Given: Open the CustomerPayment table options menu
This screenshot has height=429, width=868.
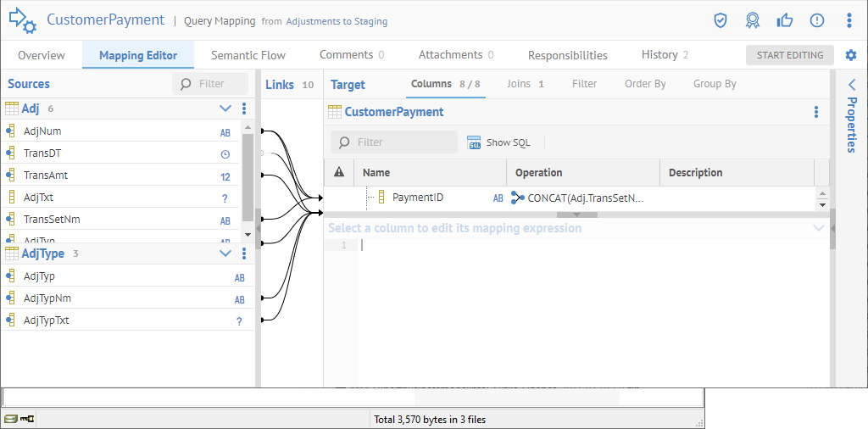Looking at the screenshot, I should click(x=816, y=112).
